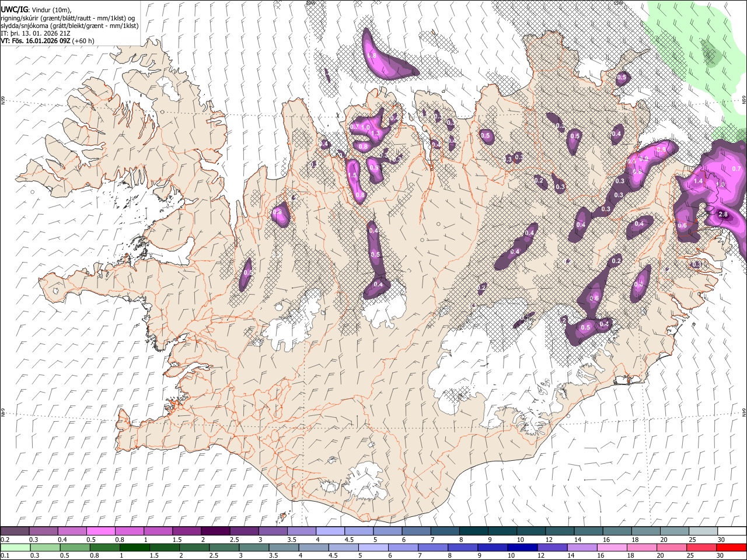Pick the red lower legend swatch at 30
Image resolution: width=747 pixels, height=560 pixels.
tap(731, 547)
